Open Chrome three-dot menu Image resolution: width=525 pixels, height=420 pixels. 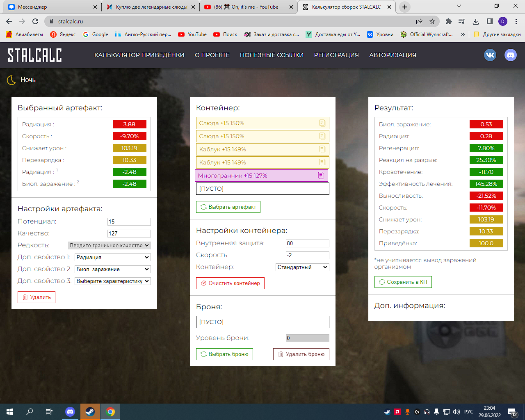click(x=516, y=21)
